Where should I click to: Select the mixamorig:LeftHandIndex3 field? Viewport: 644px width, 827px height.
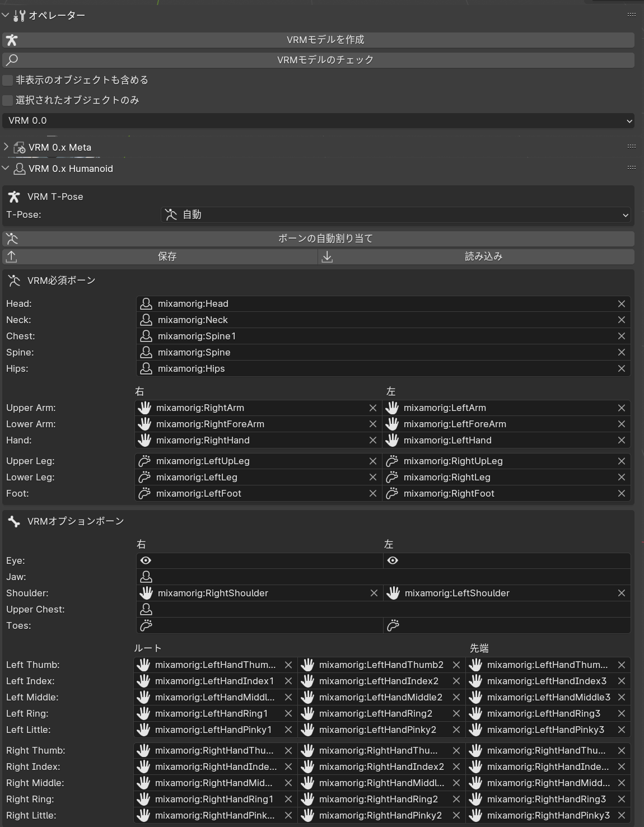548,681
